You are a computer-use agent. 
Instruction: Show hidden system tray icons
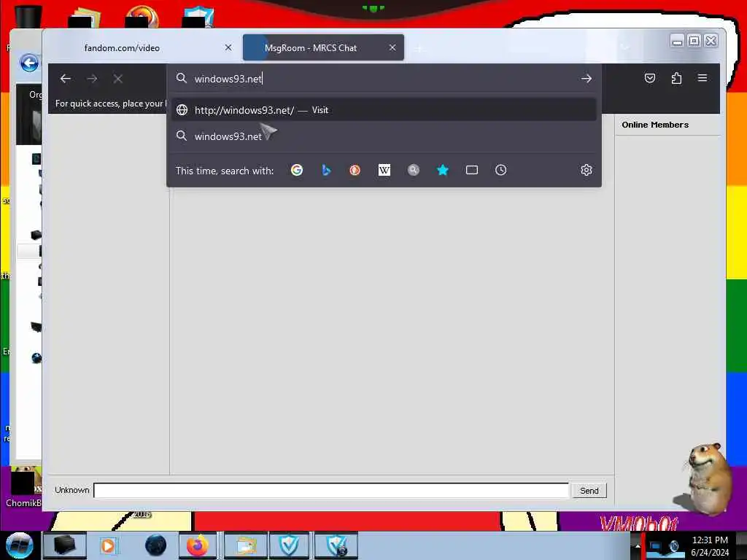click(638, 546)
